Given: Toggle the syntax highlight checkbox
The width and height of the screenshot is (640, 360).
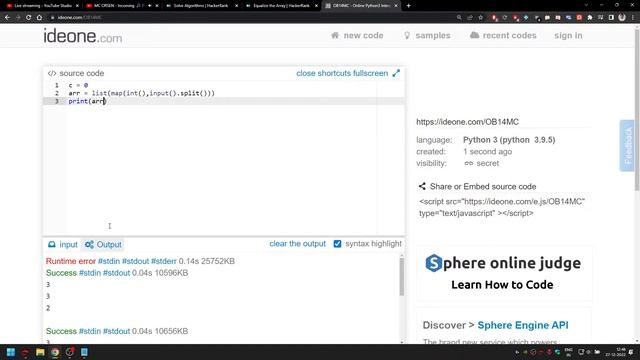Looking at the screenshot, I should [x=337, y=244].
